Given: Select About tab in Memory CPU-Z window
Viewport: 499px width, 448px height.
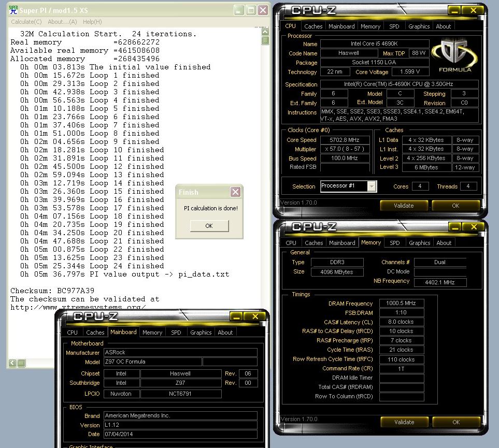Looking at the screenshot, I should click(x=444, y=243).
